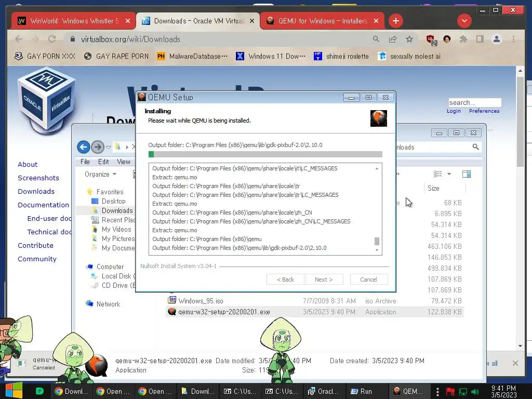Click the VirtualBox site search field
Viewport: 532px width, 399px height.
475,102
